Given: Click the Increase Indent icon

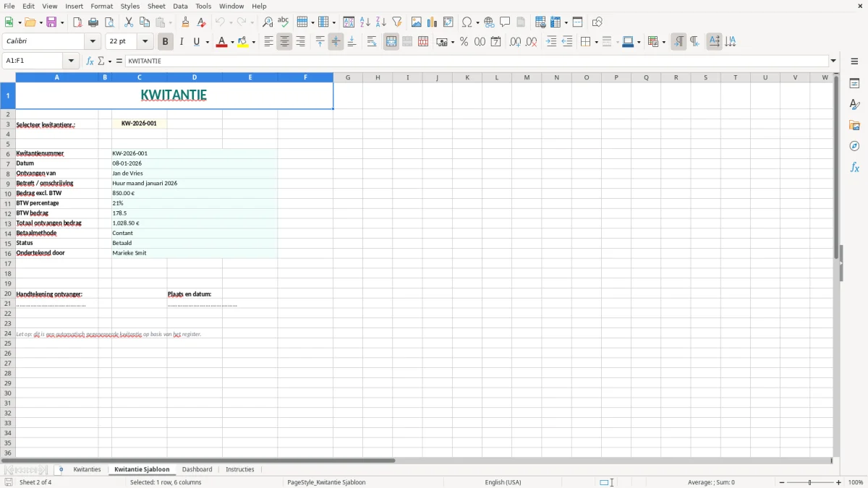Looking at the screenshot, I should click(x=551, y=42).
